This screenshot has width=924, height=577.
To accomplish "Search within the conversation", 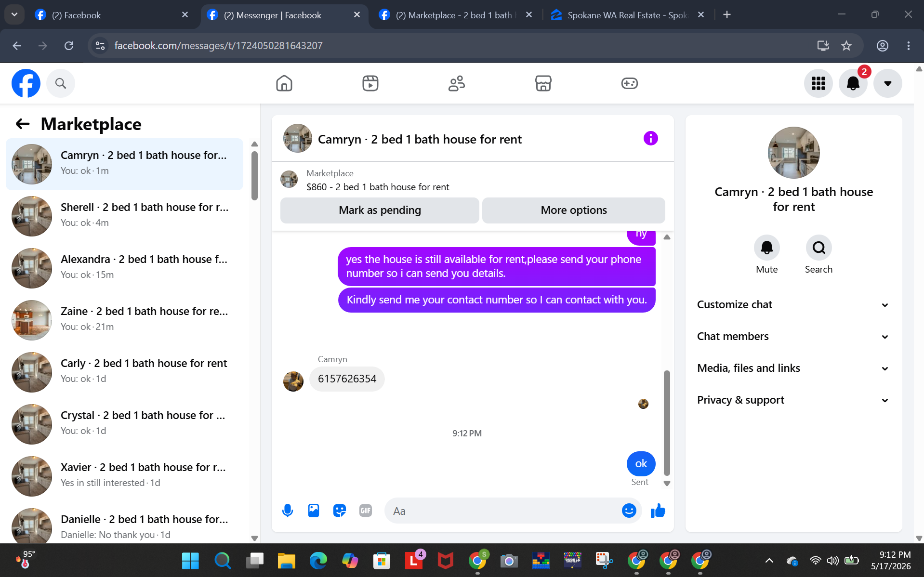I will (819, 248).
